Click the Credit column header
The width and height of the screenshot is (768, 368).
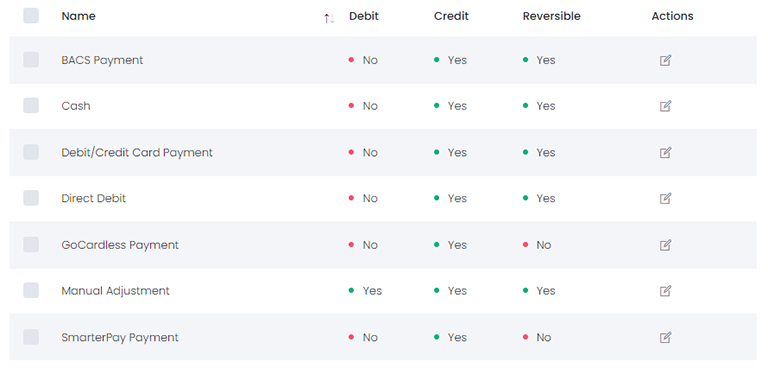click(x=451, y=16)
